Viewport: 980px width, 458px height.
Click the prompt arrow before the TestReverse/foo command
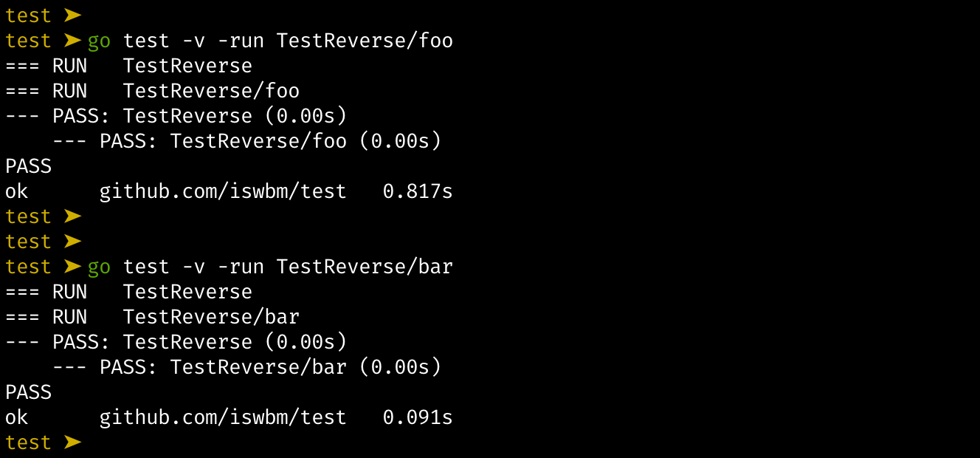click(72, 41)
